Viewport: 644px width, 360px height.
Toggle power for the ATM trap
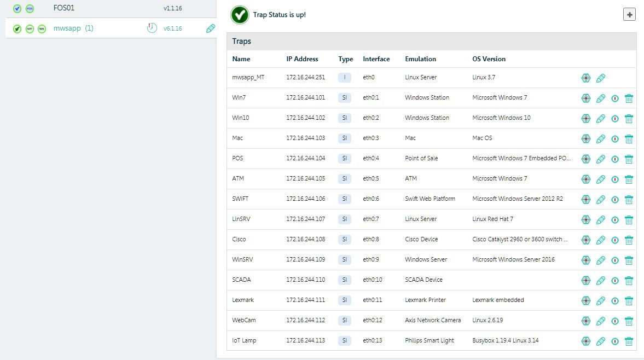pyautogui.click(x=615, y=179)
